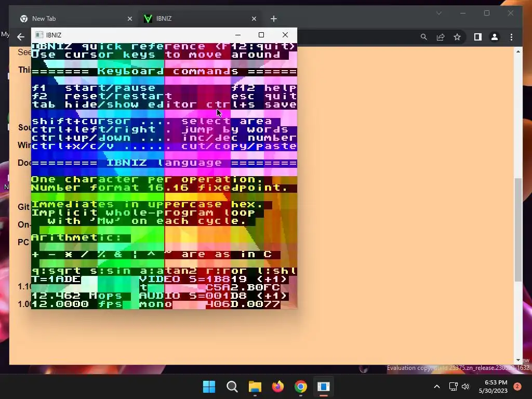The image size is (532, 399).
Task: Maximize the IBNIZ application window
Action: coord(261,35)
